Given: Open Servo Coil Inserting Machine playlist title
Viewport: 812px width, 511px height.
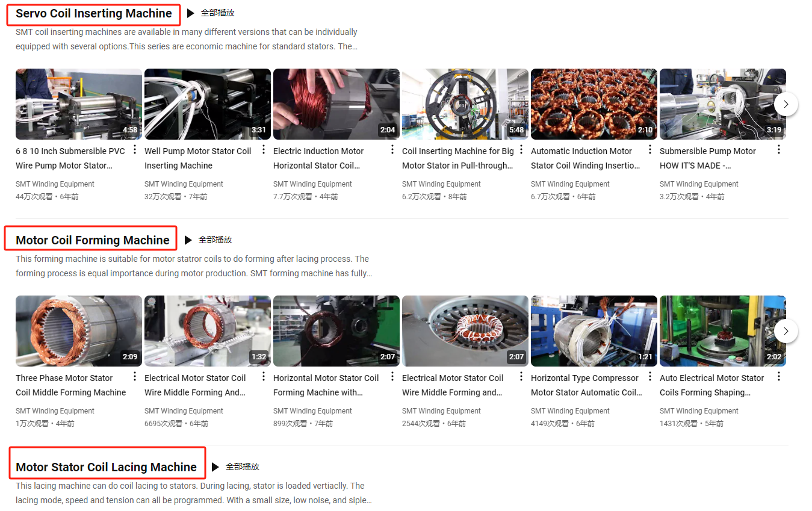Looking at the screenshot, I should (x=93, y=13).
